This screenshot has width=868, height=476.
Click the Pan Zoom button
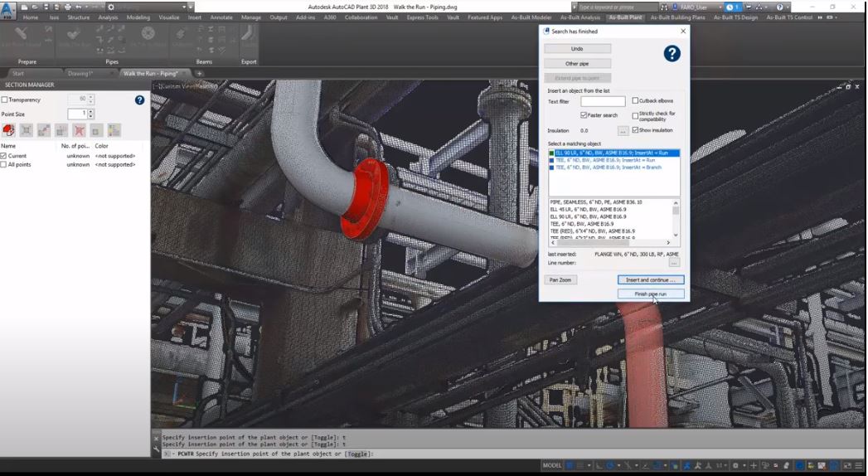(560, 280)
